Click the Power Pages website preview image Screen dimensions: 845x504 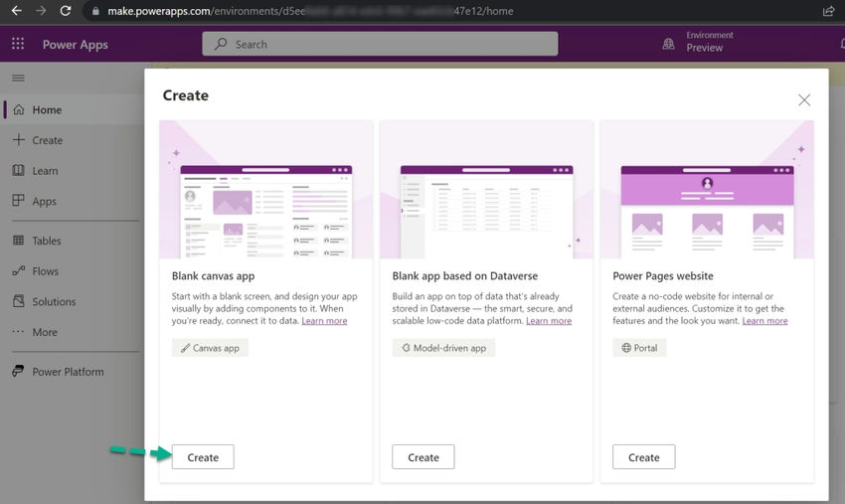[x=707, y=190]
